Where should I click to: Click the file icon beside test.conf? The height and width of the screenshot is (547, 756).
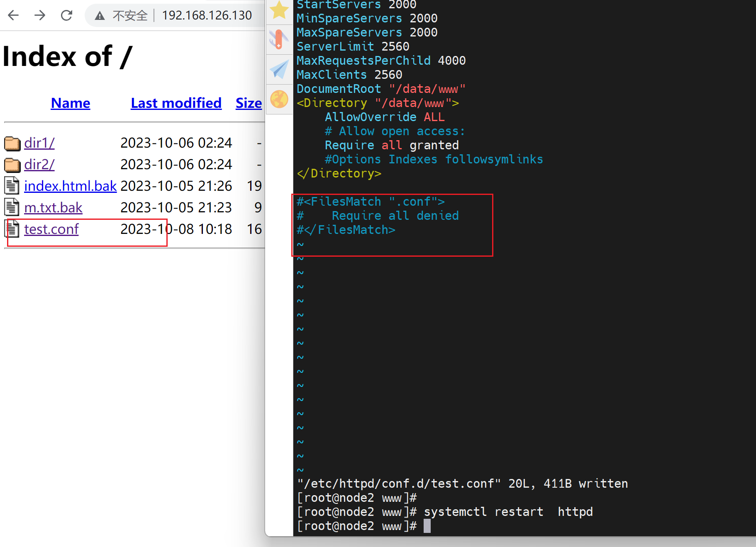point(12,229)
